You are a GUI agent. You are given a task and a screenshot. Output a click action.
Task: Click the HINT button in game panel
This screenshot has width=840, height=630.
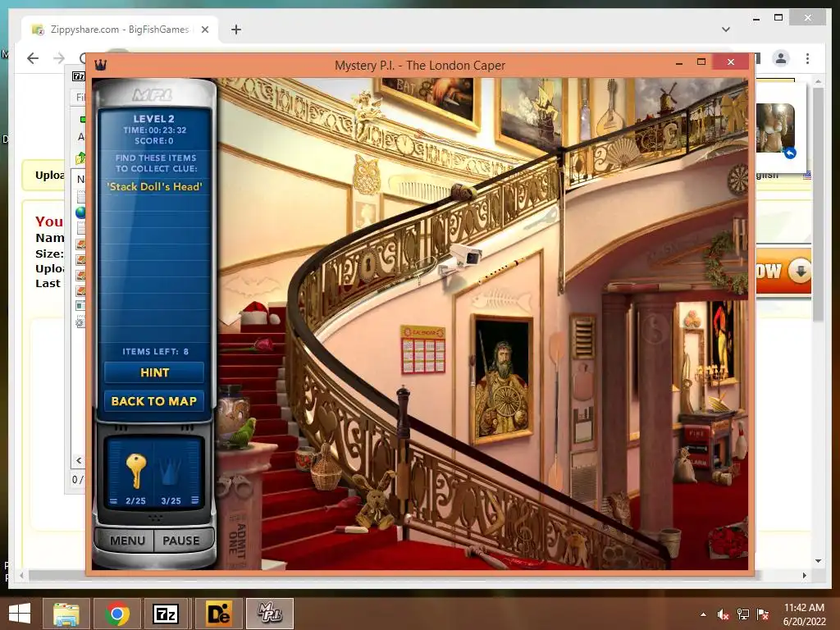[154, 372]
